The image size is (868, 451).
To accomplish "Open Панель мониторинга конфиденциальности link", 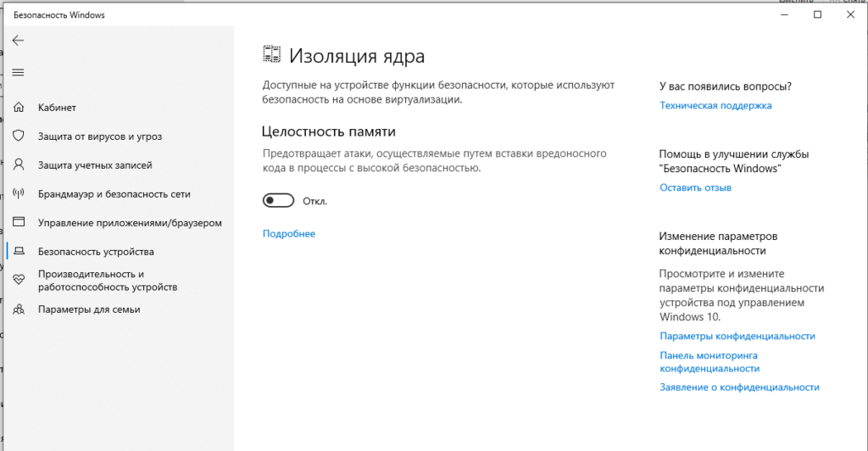I will point(709,362).
